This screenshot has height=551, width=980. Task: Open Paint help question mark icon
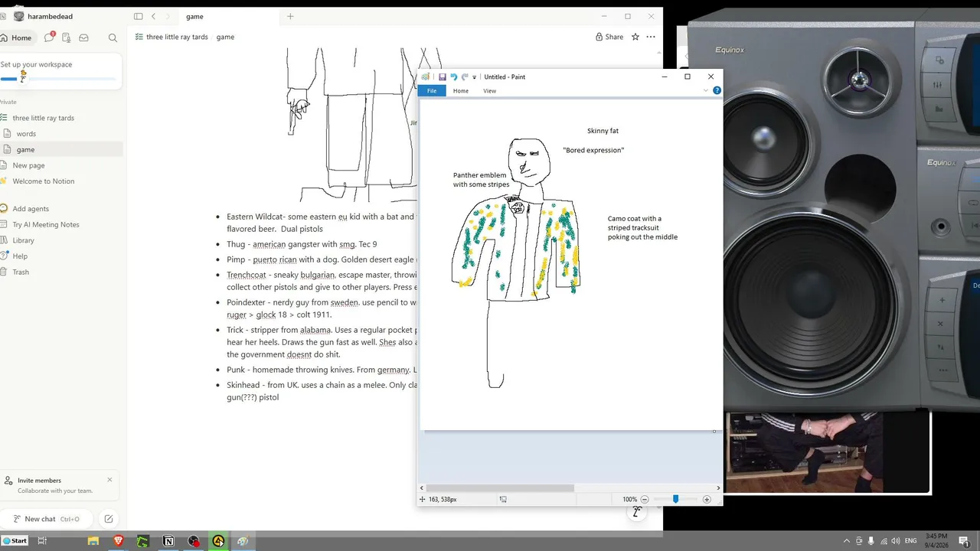pos(717,90)
